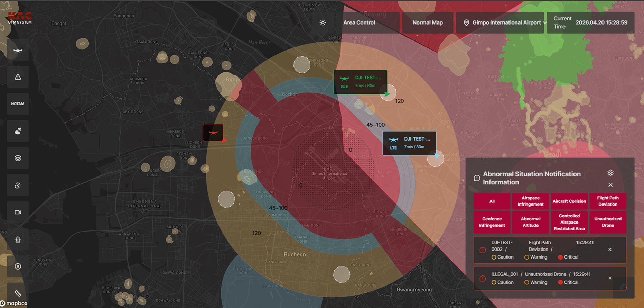Click the ILLEGAL_001 alert speech-bubble icon
Image resolution: width=644 pixels, height=308 pixels.
[483, 278]
